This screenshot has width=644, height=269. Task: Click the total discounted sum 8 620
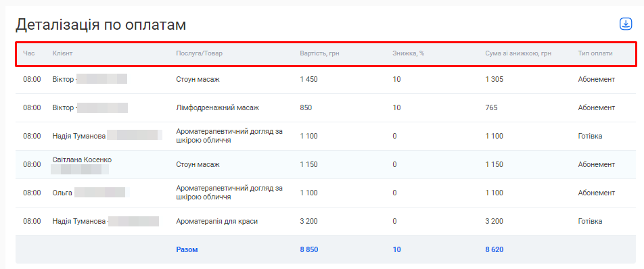pos(495,249)
